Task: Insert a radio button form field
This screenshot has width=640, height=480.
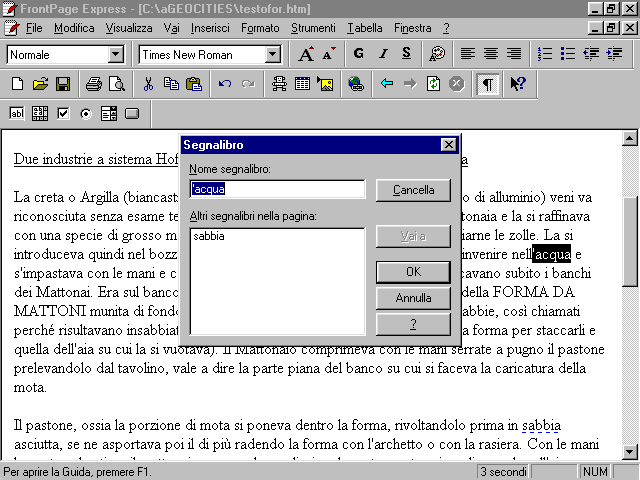Action: pyautogui.click(x=86, y=114)
